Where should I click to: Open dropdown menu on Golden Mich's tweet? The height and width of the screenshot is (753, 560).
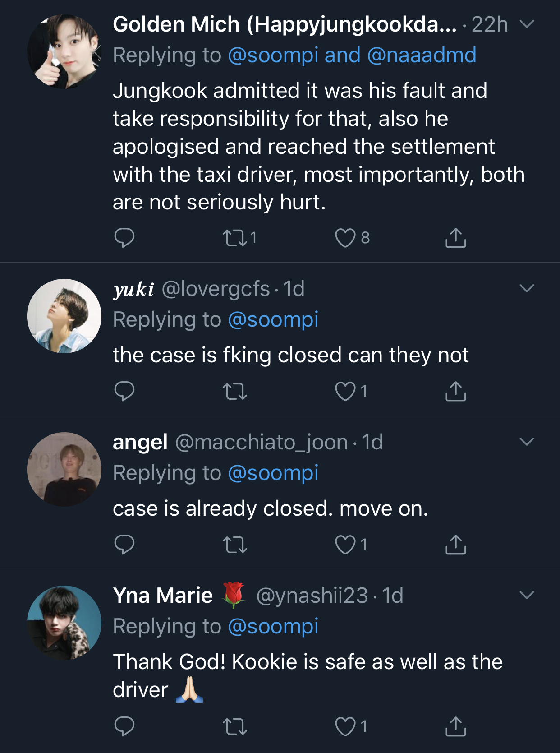(x=527, y=24)
